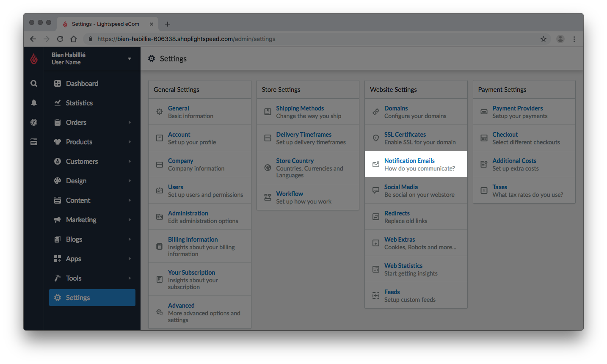Image resolution: width=607 pixels, height=364 pixels.
Task: Open Delivery Timeframes settings
Action: 303,135
